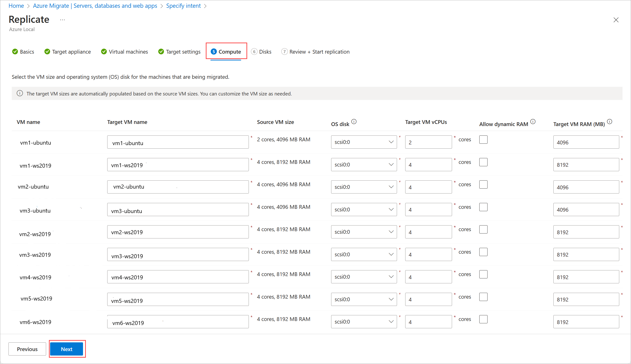Enable dynamic RAM for vm1-ubuntu

[x=483, y=140]
